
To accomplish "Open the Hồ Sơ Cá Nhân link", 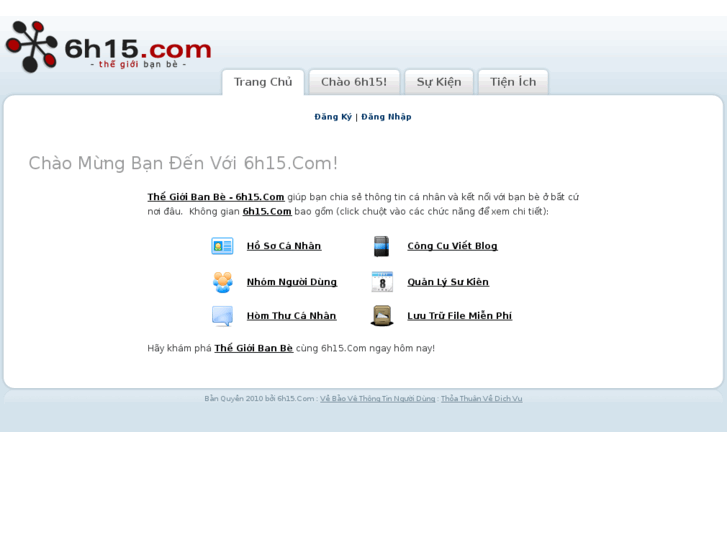I will [284, 246].
